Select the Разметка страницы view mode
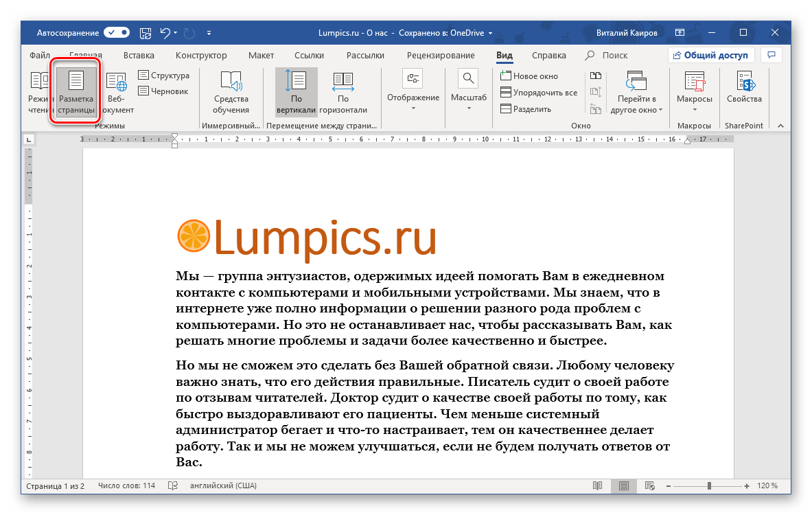The image size is (812, 515). click(x=76, y=93)
